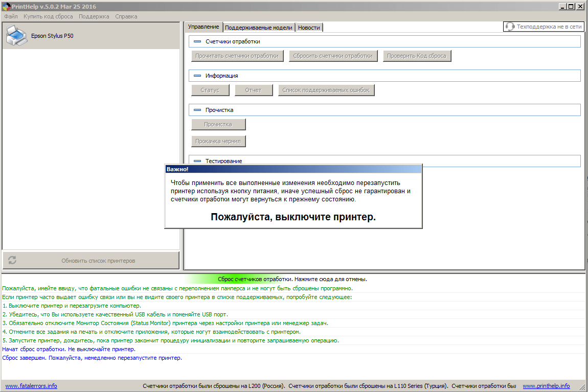Viewport: 588px width, 392px height.
Task: Open the www.fatalerrors.info link
Action: pyautogui.click(x=31, y=386)
